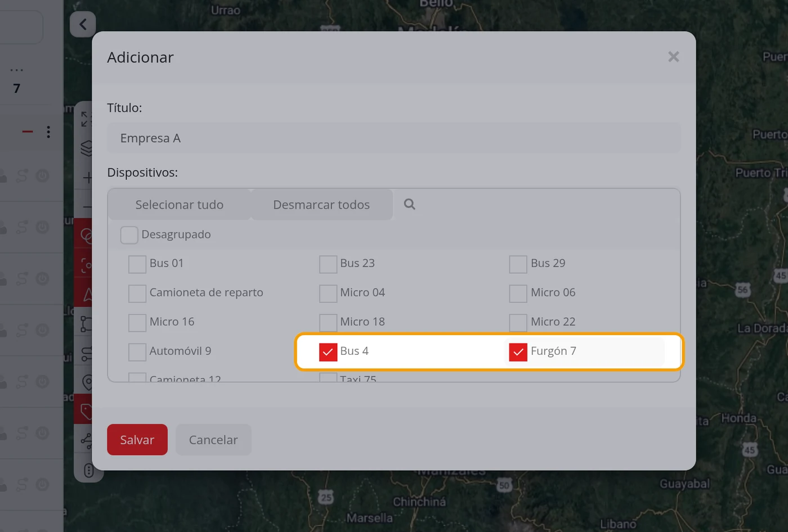Enable the Micro 18 checkbox
Image resolution: width=788 pixels, height=532 pixels.
(328, 322)
